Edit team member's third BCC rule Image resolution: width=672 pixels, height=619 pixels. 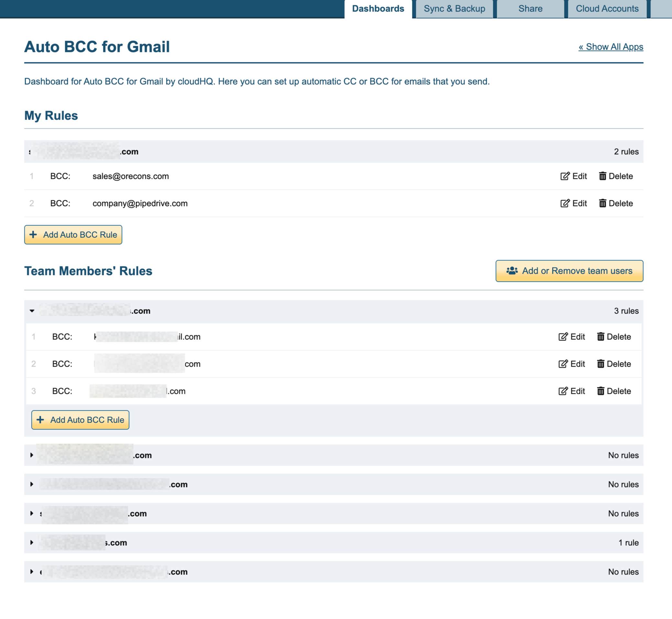571,391
